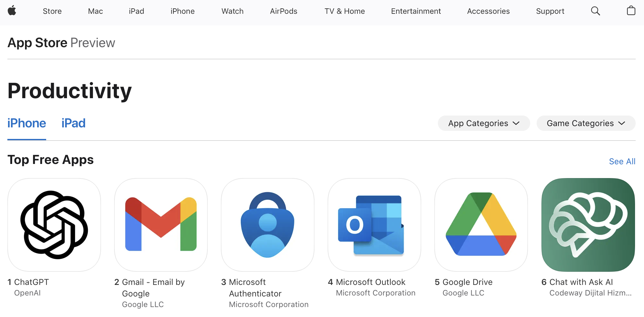Click the See All link
The height and width of the screenshot is (317, 644).
point(622,161)
